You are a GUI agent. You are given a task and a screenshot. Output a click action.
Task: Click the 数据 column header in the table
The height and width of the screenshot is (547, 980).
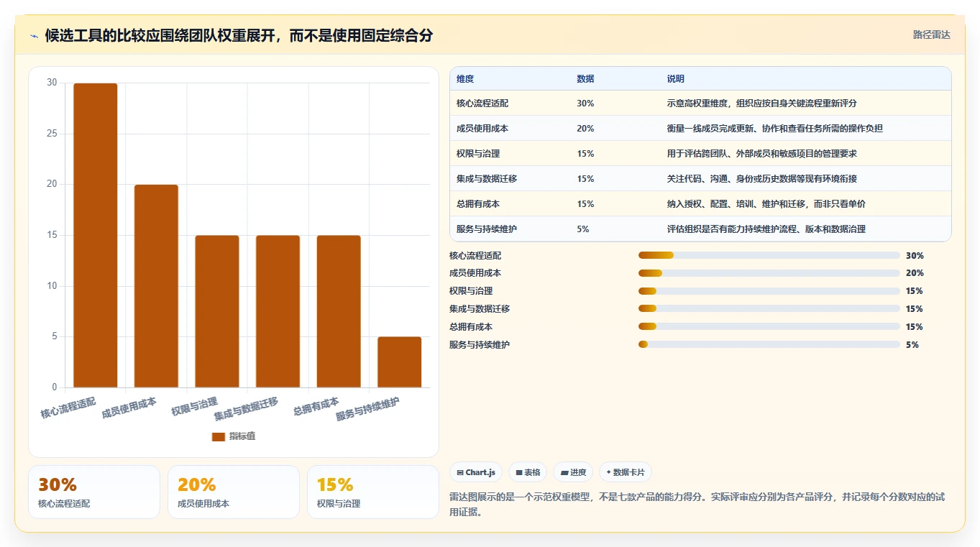(585, 79)
